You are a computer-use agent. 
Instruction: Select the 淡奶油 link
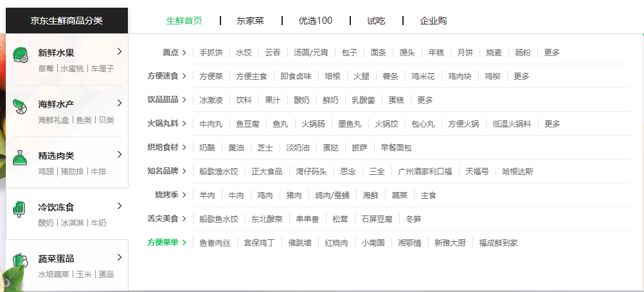[x=298, y=148]
